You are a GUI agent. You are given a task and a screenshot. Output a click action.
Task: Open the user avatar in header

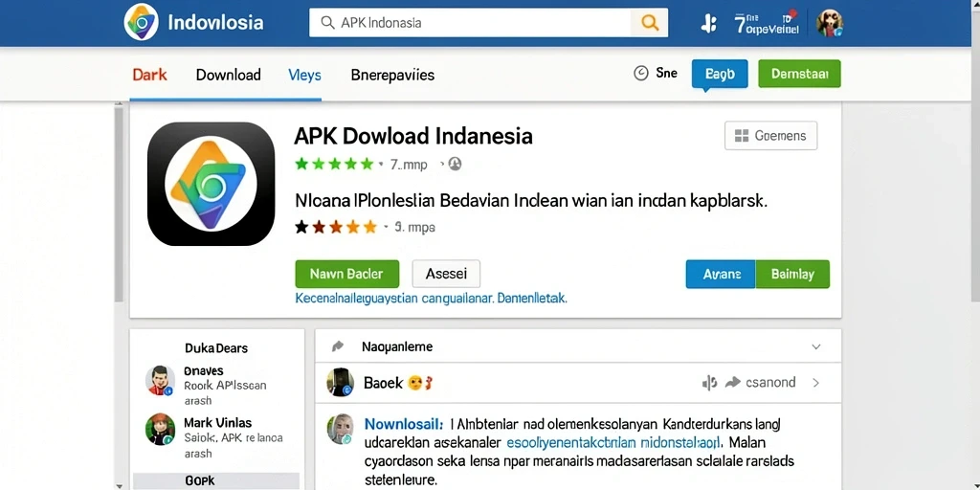click(830, 23)
